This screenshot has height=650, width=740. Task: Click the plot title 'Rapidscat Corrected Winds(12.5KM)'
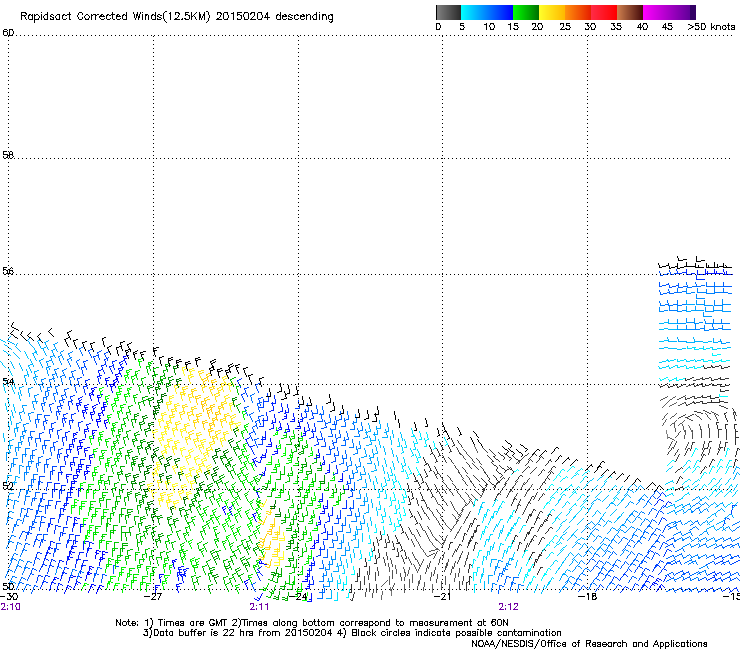115,17
